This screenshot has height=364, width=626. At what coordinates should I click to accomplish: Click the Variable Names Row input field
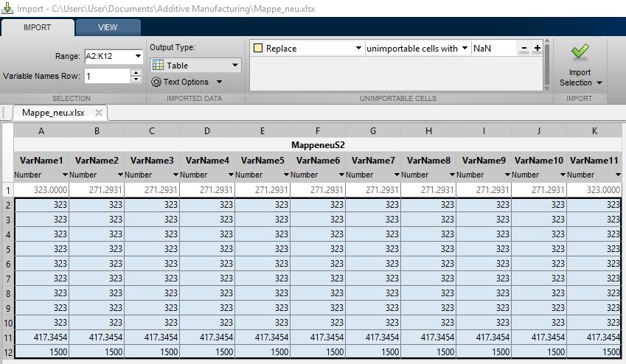(107, 76)
